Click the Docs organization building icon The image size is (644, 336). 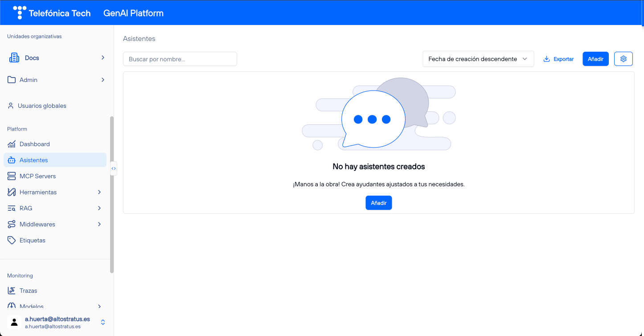click(x=14, y=58)
